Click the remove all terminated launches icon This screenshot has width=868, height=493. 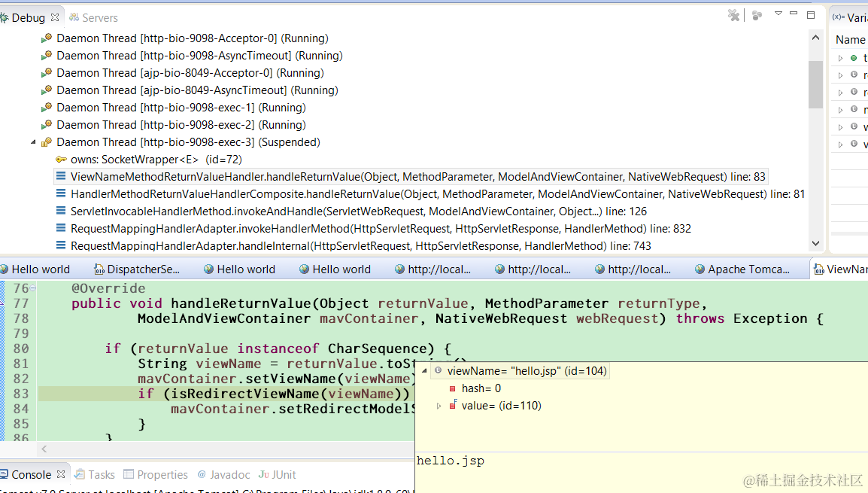coord(733,16)
